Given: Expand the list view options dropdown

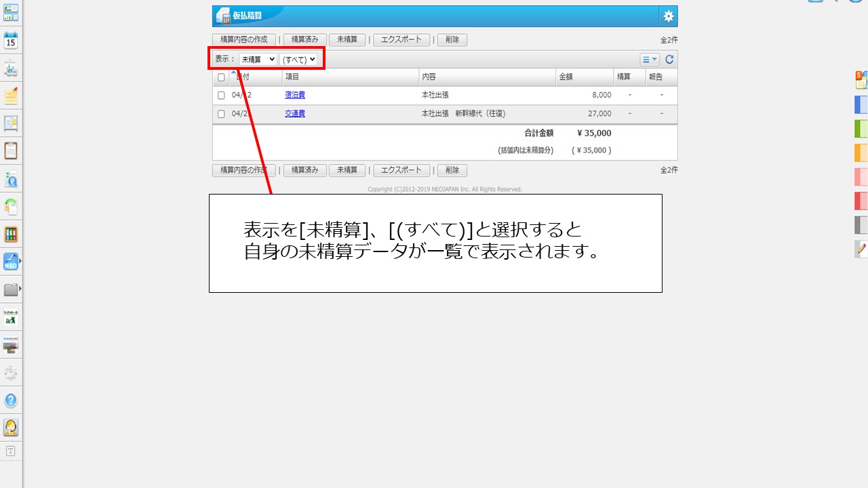Looking at the screenshot, I should [x=650, y=60].
